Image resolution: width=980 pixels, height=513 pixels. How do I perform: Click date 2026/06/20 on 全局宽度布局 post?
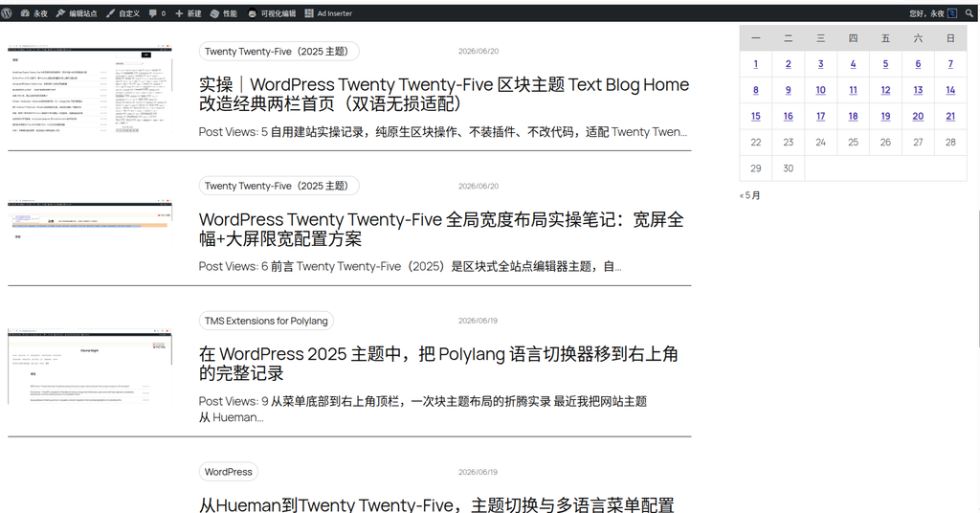tap(479, 187)
